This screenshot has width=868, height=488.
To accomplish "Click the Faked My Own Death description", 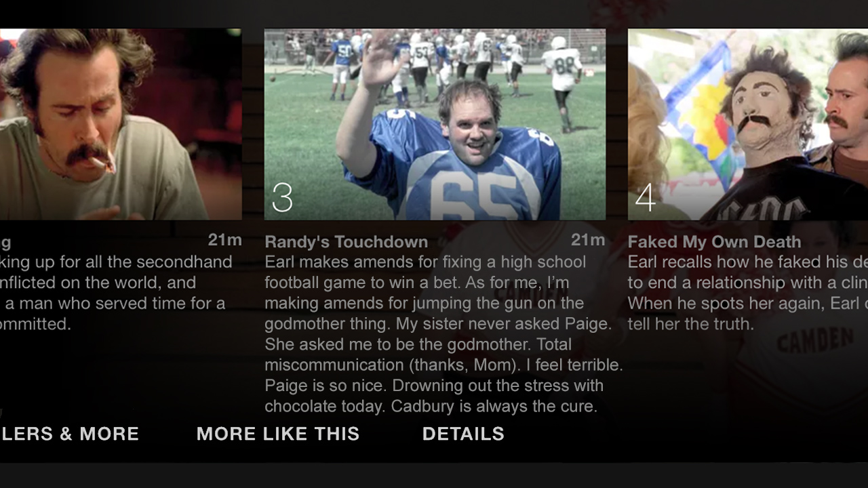I will [x=748, y=293].
